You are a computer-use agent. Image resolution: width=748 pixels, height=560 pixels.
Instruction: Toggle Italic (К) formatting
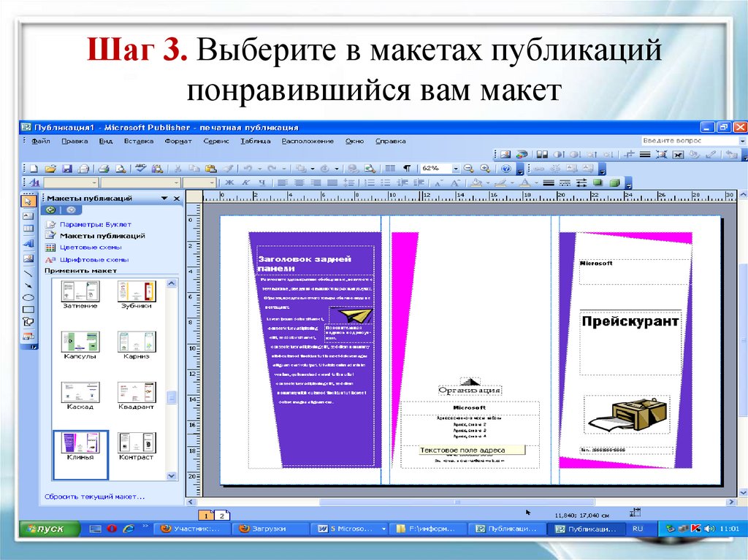coord(245,183)
